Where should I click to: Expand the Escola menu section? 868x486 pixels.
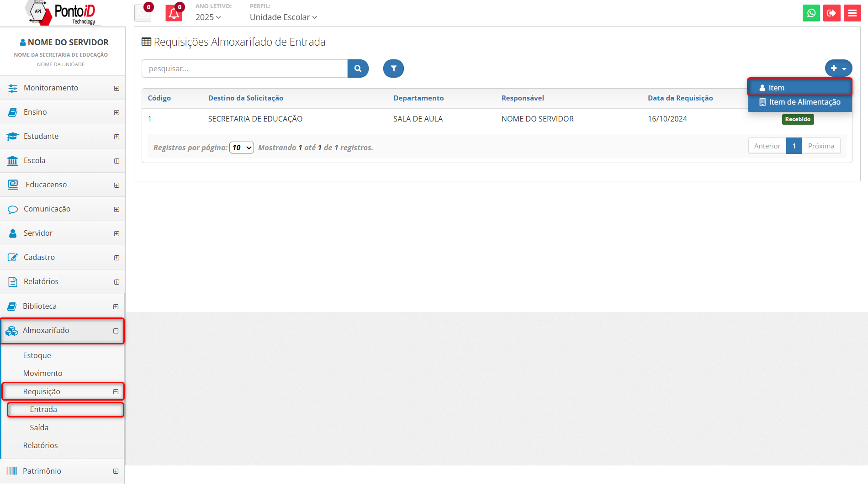pyautogui.click(x=116, y=161)
